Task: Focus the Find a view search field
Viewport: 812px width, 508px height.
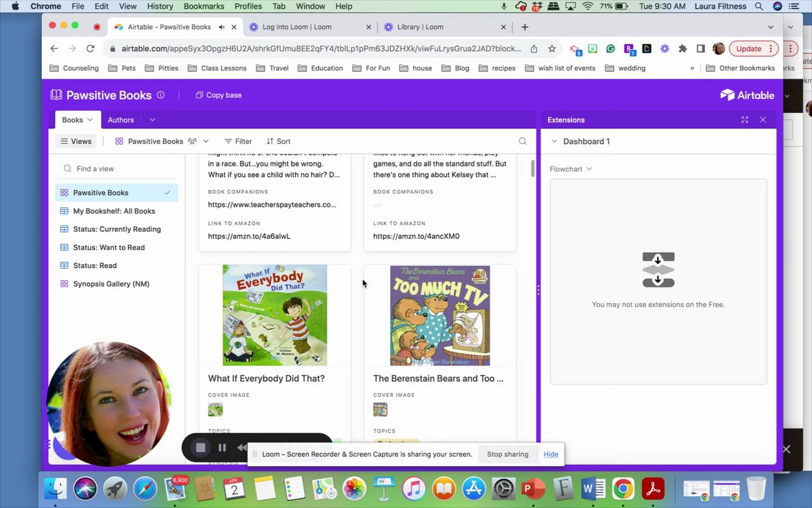Action: click(118, 169)
